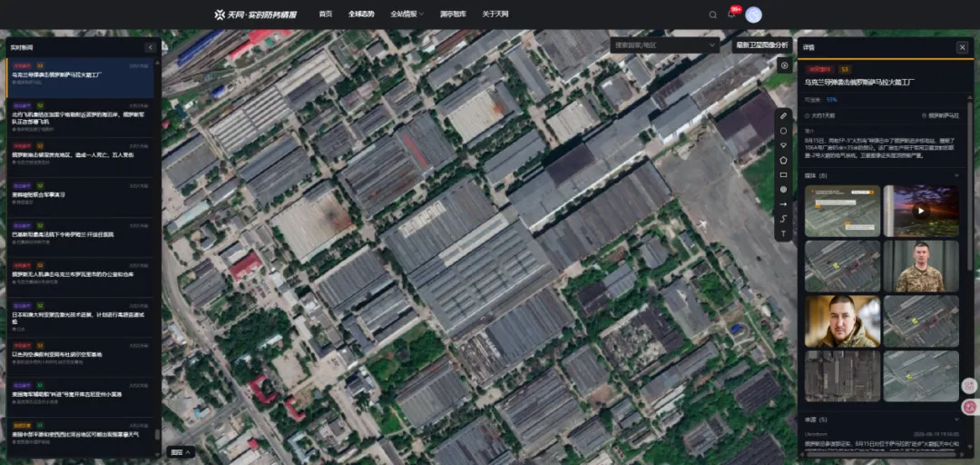Select news item starting with 日本和澳大利亚
Viewport: 980px width, 465px height.
80,317
